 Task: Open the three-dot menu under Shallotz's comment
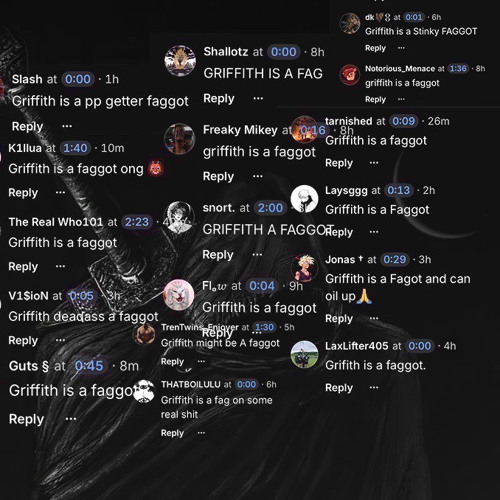click(258, 98)
